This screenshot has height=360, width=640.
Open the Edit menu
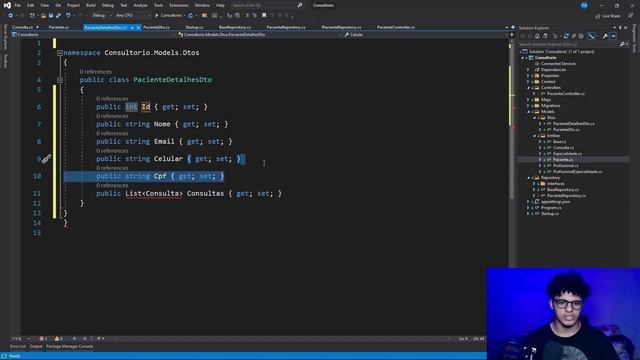pos(31,5)
